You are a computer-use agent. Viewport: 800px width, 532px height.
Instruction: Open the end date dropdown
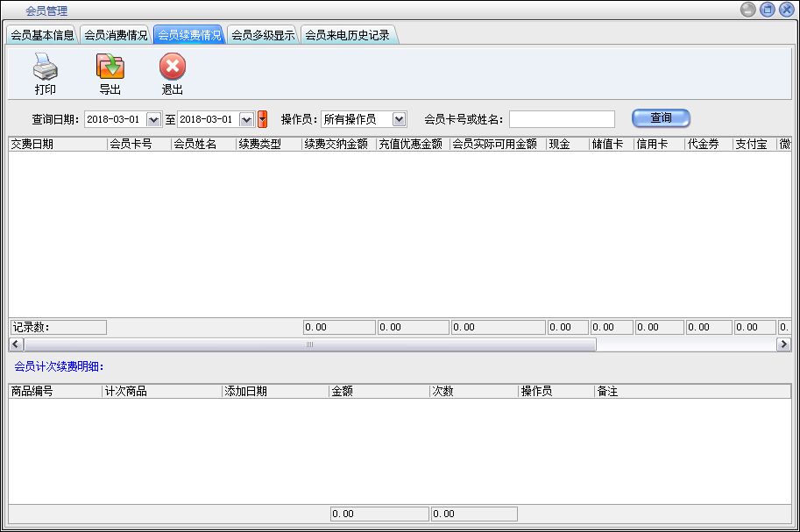(247, 119)
